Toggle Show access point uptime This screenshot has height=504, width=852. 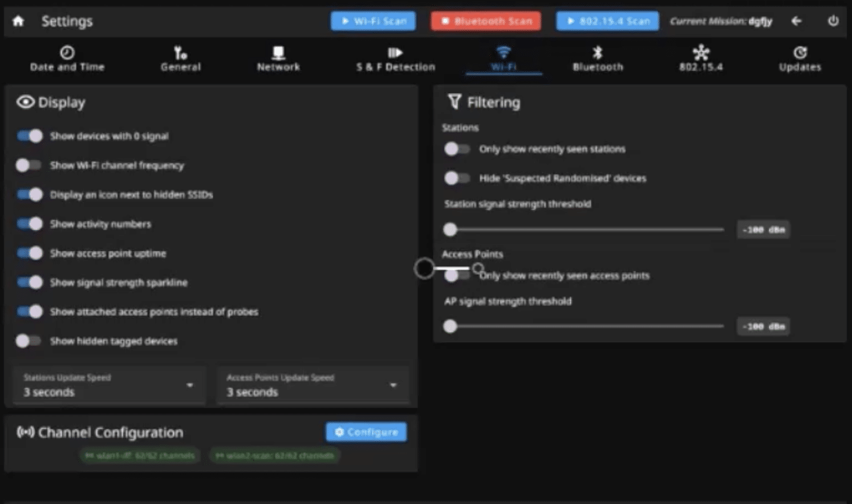pos(30,253)
